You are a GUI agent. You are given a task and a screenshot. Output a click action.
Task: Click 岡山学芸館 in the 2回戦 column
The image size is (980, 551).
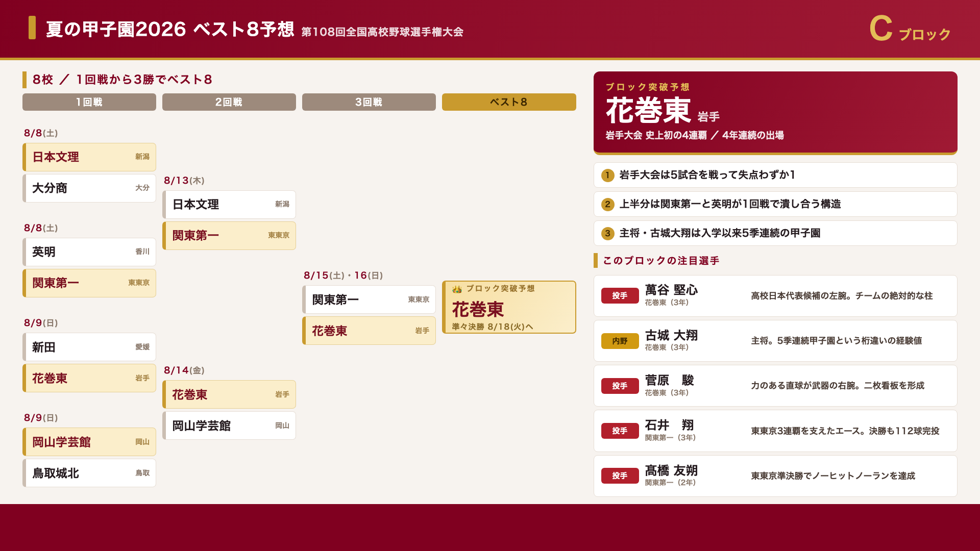click(x=229, y=425)
